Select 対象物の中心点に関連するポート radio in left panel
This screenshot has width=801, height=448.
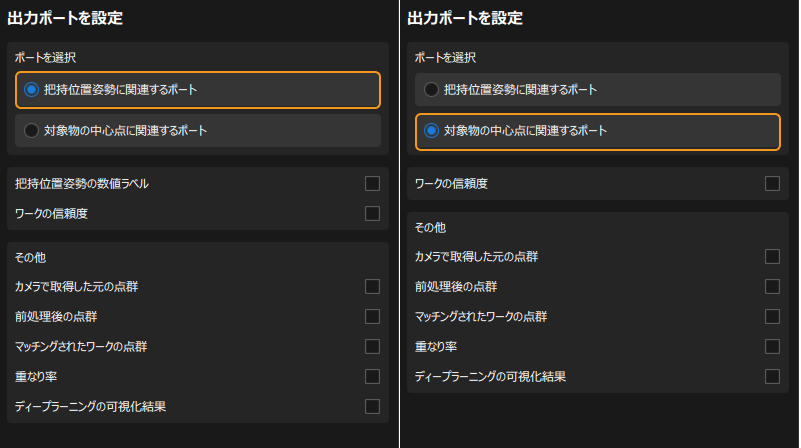32,131
